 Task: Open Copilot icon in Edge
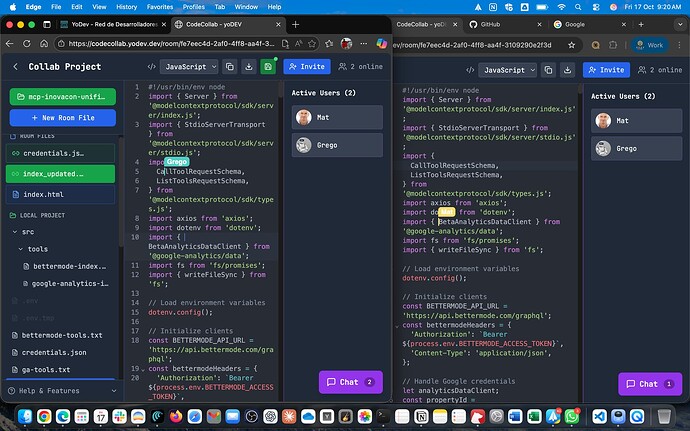coord(382,44)
